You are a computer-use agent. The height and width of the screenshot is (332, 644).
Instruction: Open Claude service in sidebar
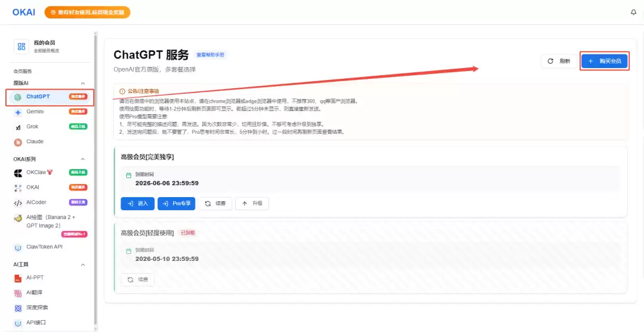click(x=49, y=142)
